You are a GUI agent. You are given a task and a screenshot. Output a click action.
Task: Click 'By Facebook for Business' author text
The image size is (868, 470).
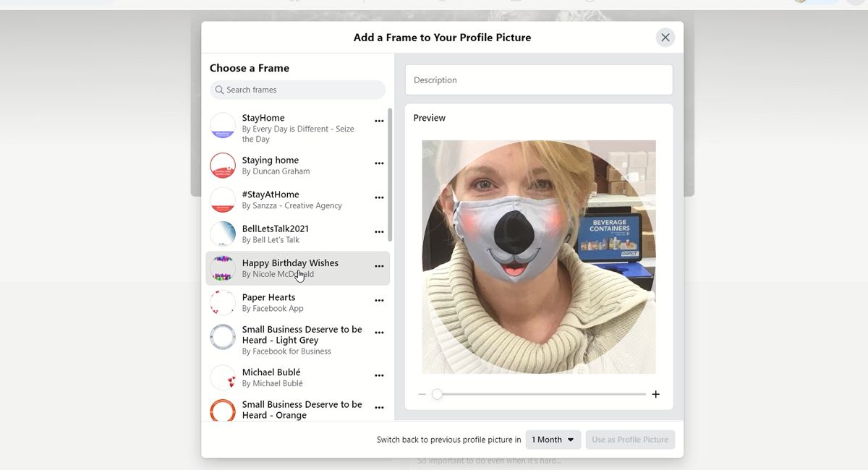pyautogui.click(x=286, y=351)
